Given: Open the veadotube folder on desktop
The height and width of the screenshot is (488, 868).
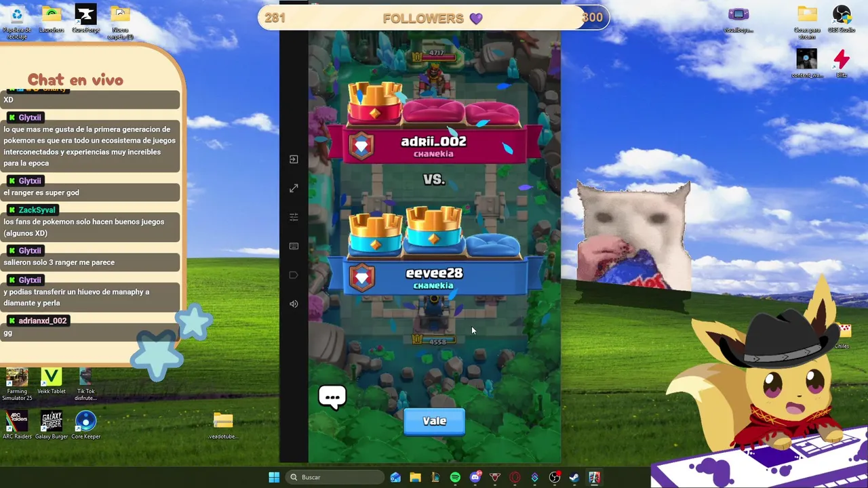Looking at the screenshot, I should click(x=223, y=426).
